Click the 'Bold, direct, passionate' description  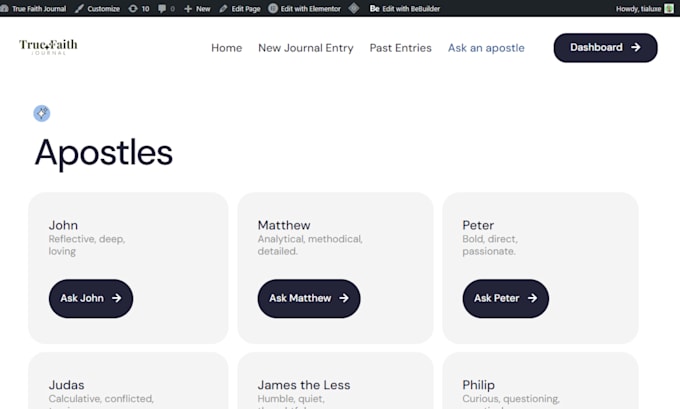coord(490,245)
